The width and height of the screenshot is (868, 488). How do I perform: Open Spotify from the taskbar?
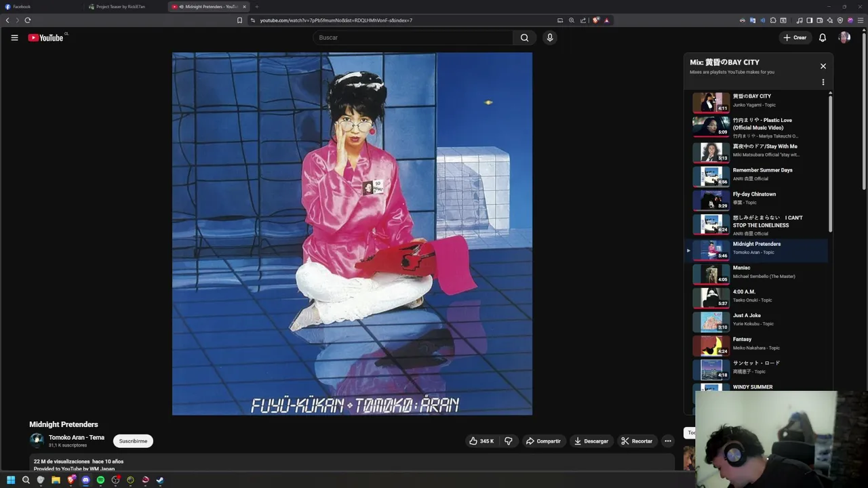(x=100, y=480)
